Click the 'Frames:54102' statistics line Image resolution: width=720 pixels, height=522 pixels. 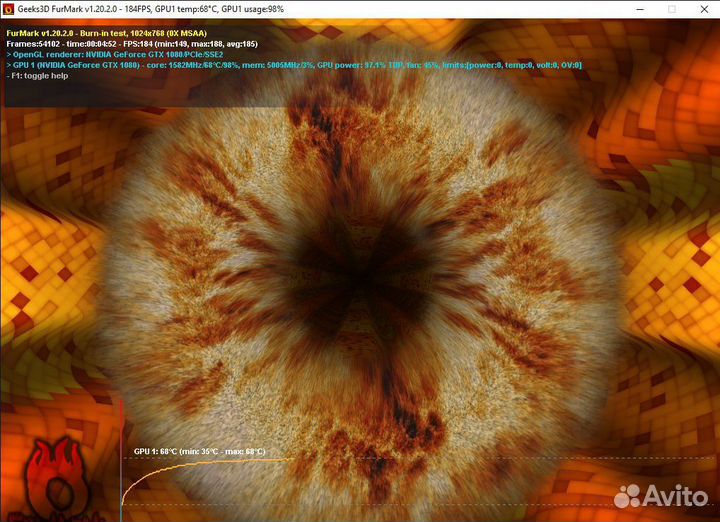tap(132, 44)
